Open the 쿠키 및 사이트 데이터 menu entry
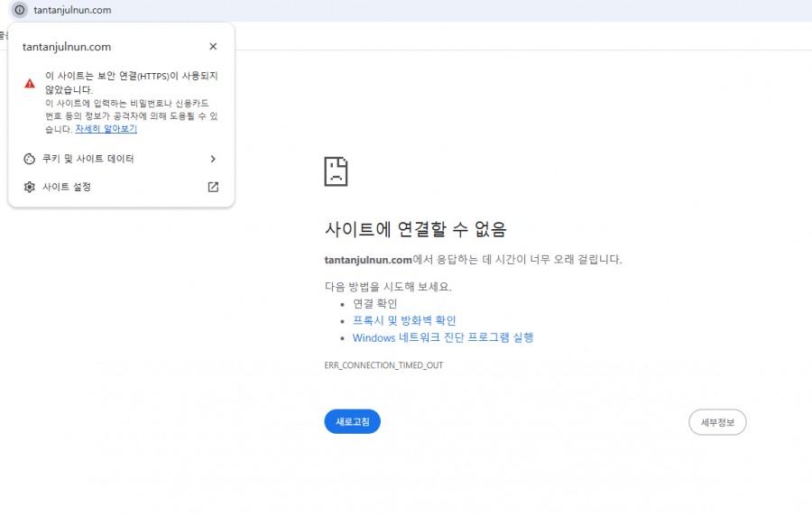Image resolution: width=812 pixels, height=516 pixels. pos(88,159)
